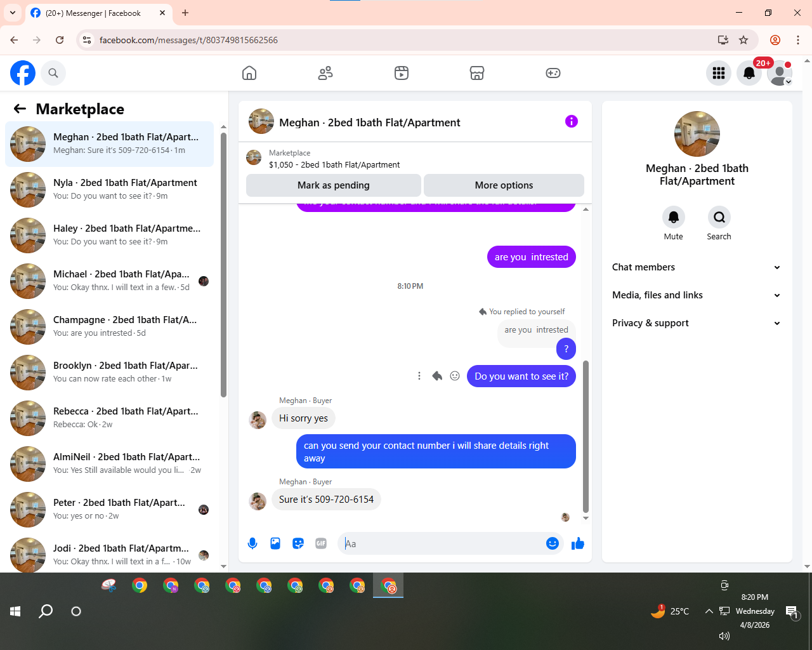
Task: Mute the conversation with bell icon
Action: click(x=674, y=217)
